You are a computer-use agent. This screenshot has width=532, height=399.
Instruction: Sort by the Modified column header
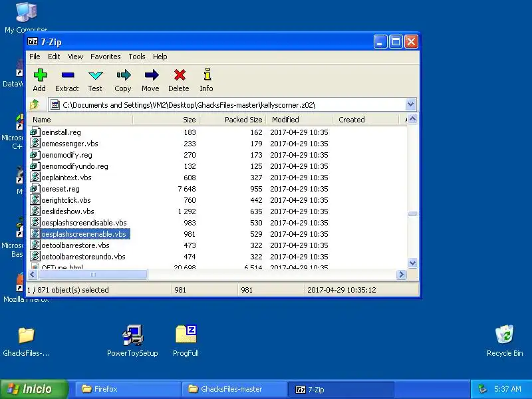pos(299,120)
